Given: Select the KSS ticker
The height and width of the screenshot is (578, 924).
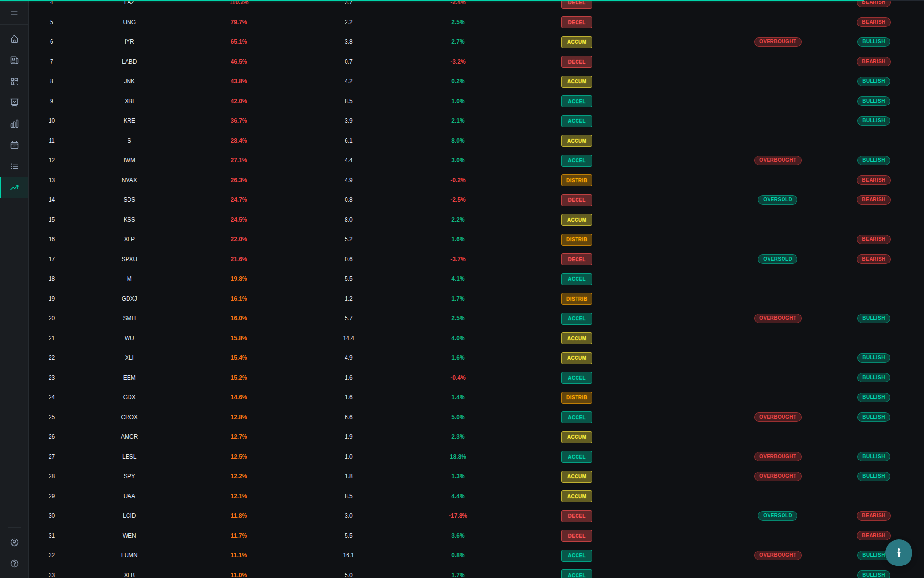Looking at the screenshot, I should [129, 220].
